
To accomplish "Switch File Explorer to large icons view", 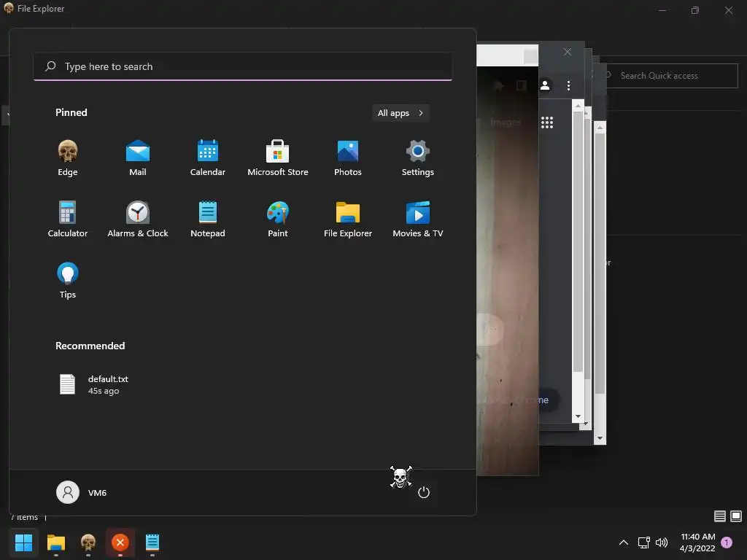I will (x=736, y=516).
